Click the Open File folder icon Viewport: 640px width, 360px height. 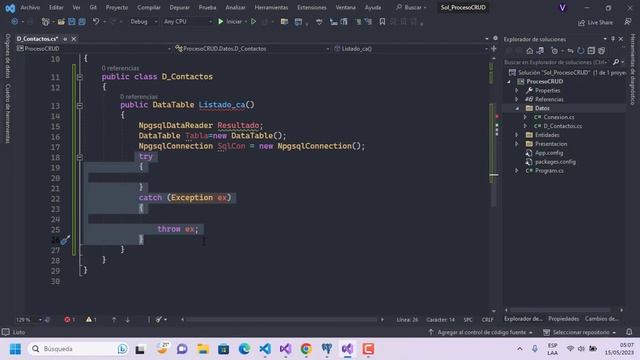(x=61, y=22)
